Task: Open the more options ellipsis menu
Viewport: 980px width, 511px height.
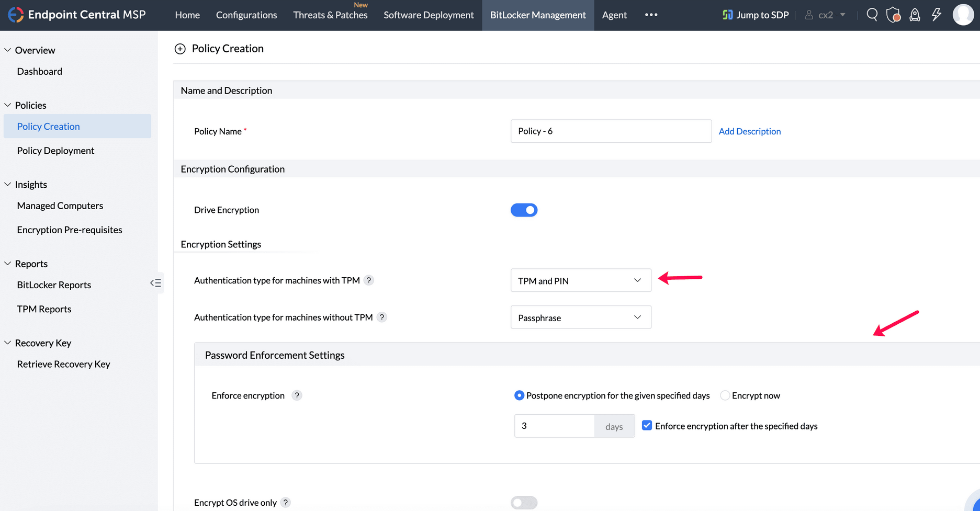Action: coord(651,15)
